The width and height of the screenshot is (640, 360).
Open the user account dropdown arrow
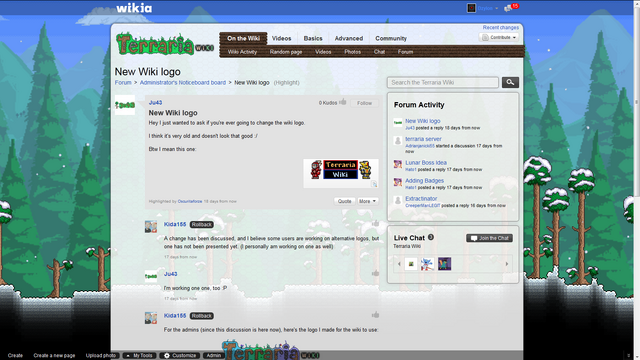click(x=496, y=8)
